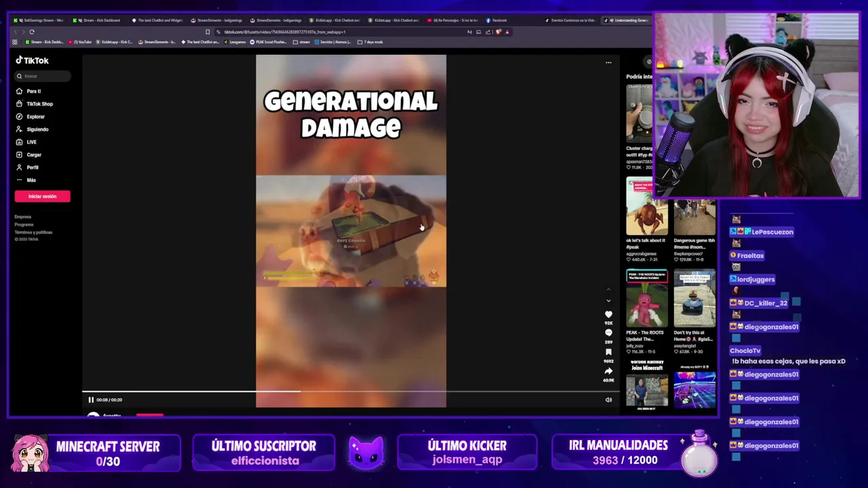
Task: Save video with the bookmark icon
Action: [608, 352]
